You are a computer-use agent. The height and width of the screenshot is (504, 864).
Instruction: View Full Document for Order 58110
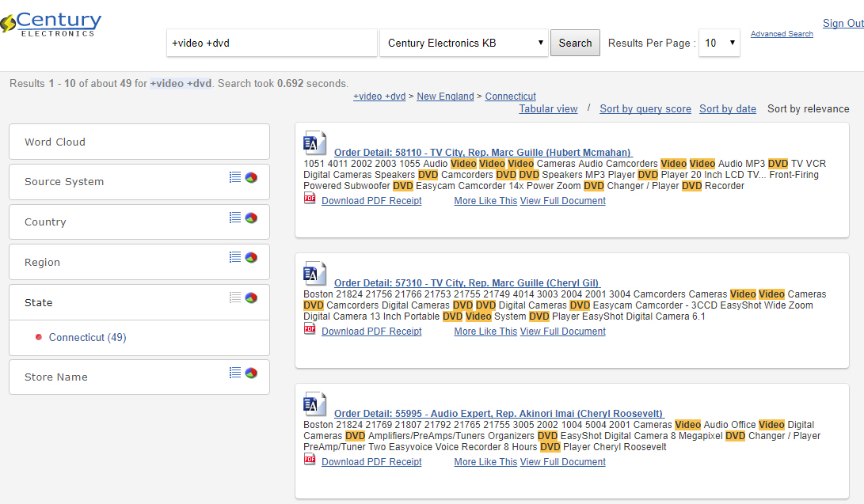point(562,201)
